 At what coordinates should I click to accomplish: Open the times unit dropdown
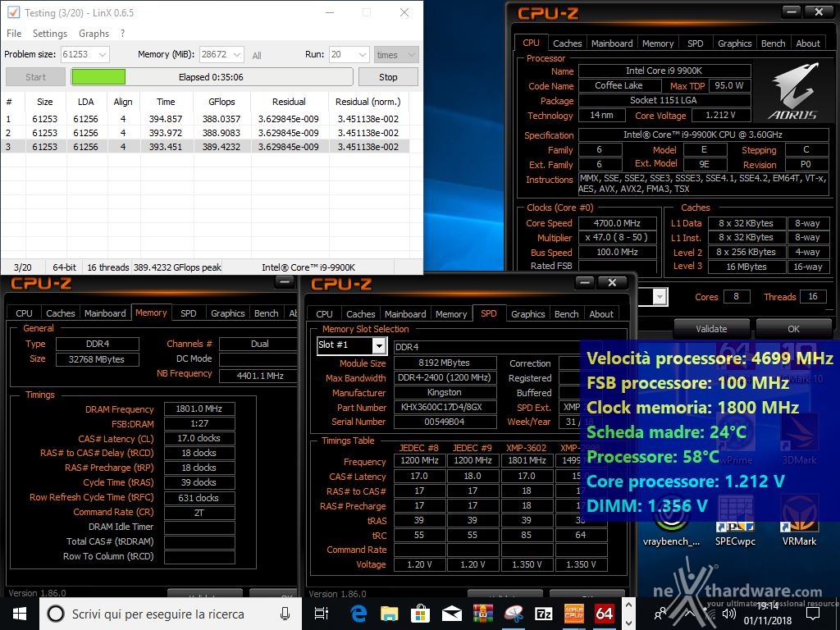tap(396, 55)
